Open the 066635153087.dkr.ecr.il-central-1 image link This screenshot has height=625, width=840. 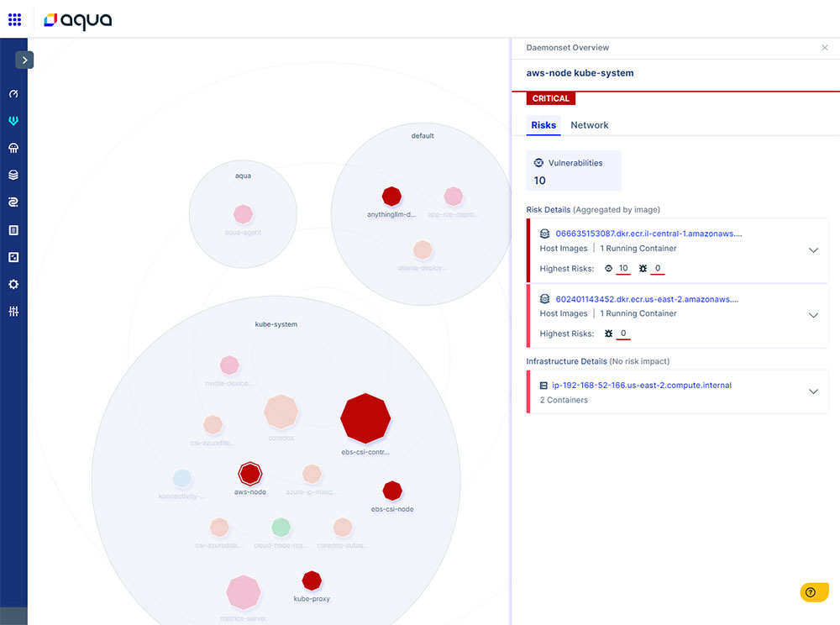tap(648, 234)
